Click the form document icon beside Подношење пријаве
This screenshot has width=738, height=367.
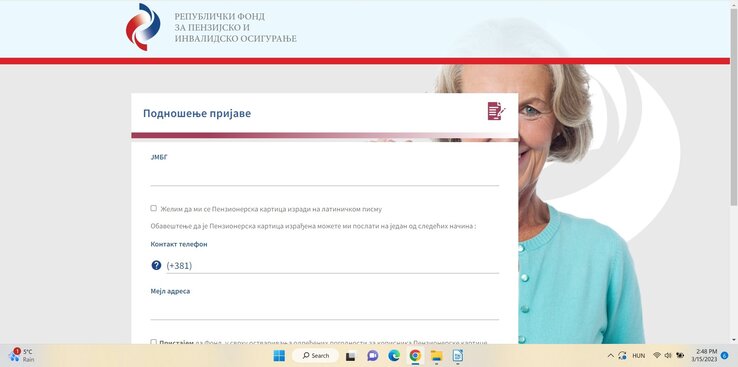497,112
